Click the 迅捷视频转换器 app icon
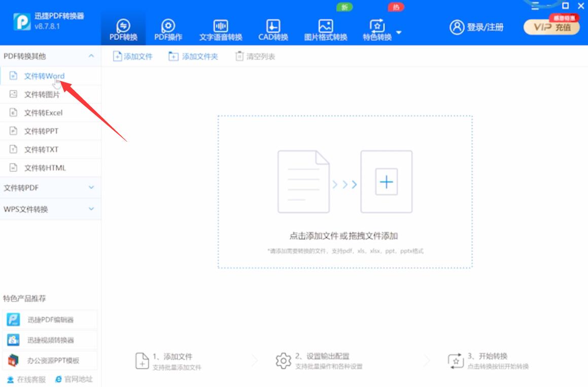This screenshot has height=387, width=588. point(14,340)
